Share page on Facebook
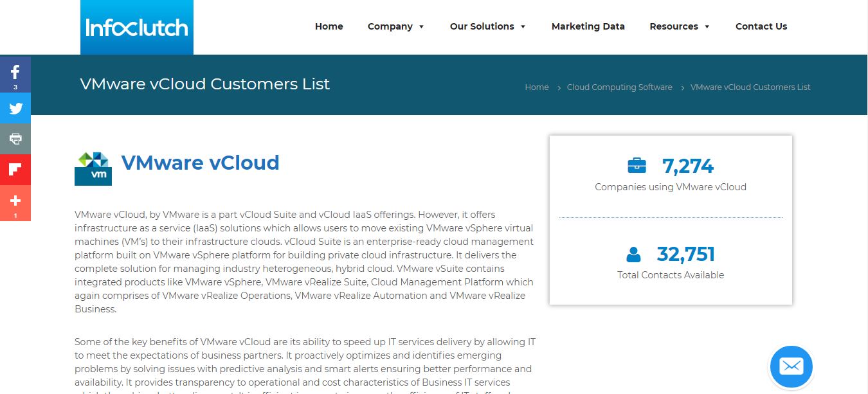 [15, 76]
